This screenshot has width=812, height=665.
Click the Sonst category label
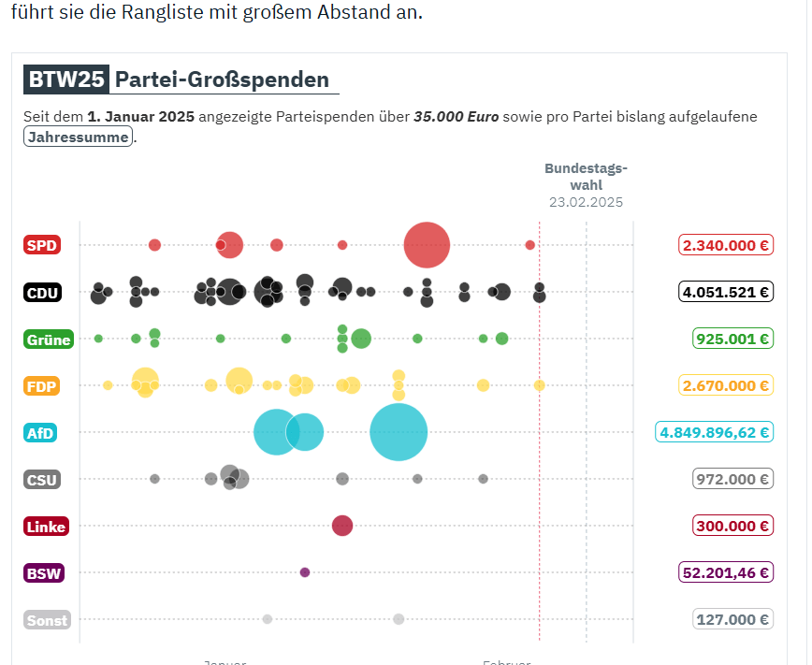click(48, 620)
